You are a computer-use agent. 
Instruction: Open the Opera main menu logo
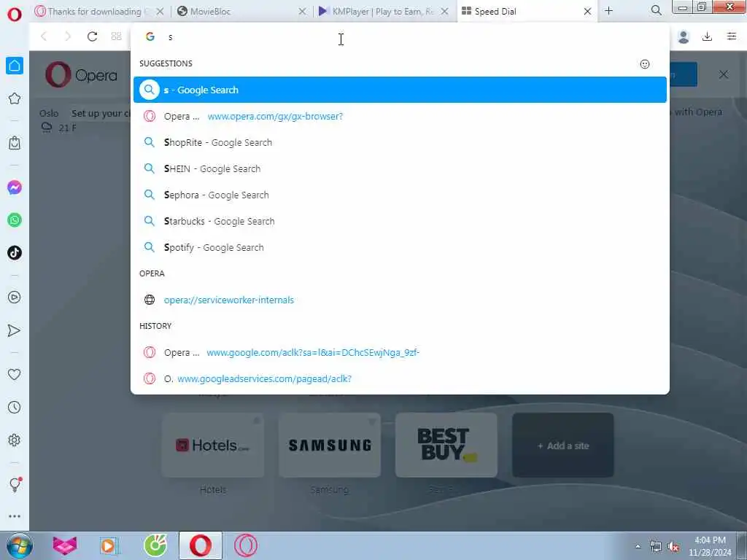click(15, 14)
